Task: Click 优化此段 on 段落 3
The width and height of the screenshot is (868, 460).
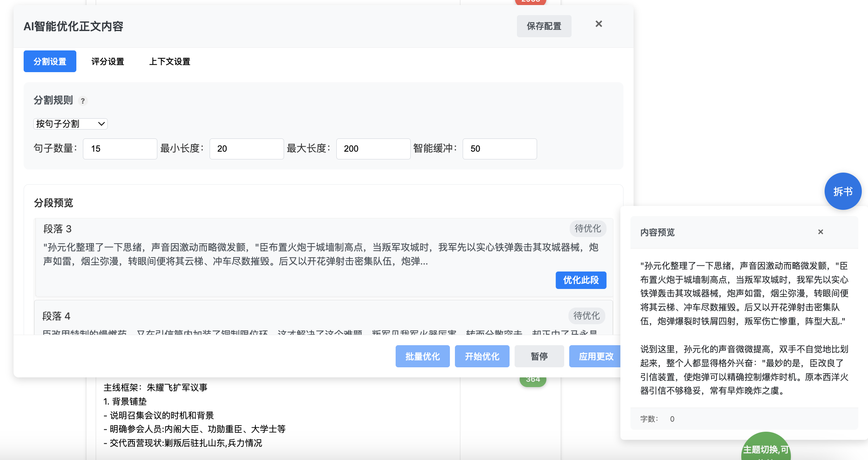Action: (581, 280)
